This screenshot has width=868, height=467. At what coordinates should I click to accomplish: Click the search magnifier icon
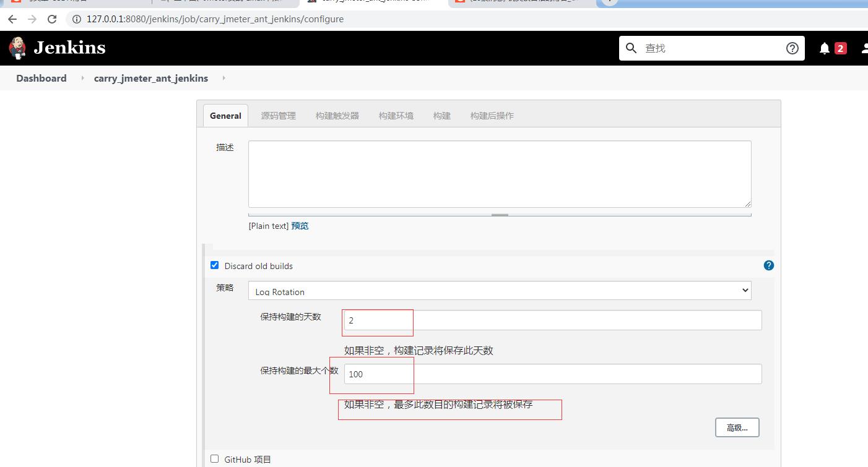(631, 48)
